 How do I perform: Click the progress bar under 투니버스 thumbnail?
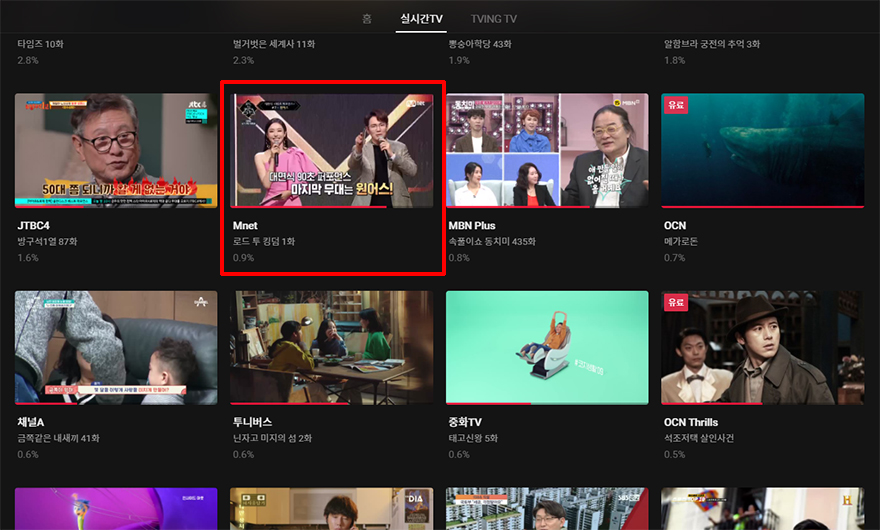332,404
